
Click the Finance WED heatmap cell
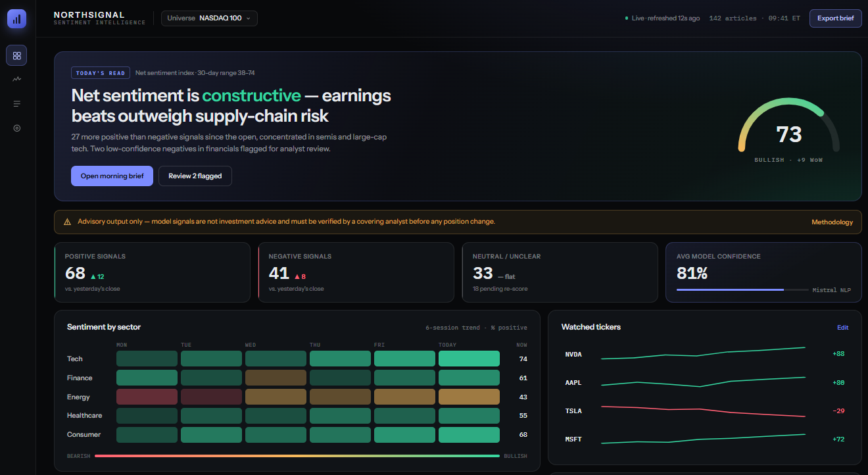pyautogui.click(x=276, y=378)
